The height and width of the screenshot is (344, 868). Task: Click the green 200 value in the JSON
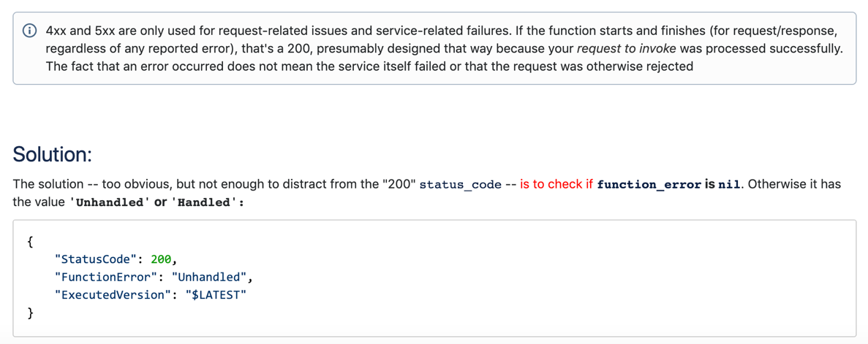click(x=161, y=259)
